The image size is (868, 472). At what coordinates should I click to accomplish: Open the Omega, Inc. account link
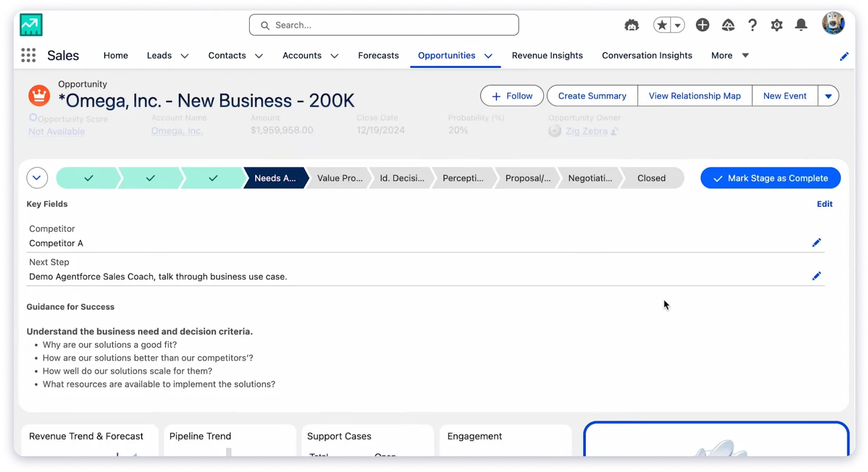177,131
